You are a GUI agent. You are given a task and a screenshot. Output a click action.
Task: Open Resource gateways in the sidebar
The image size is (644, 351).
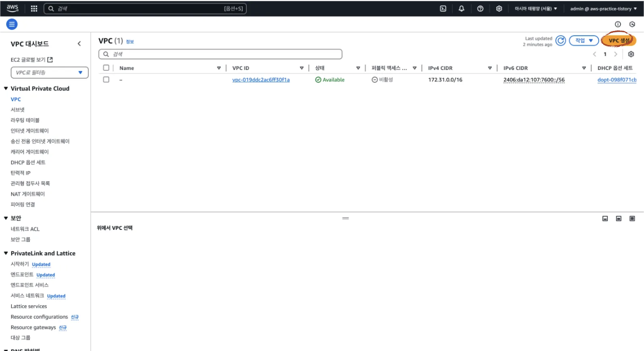[33, 328]
